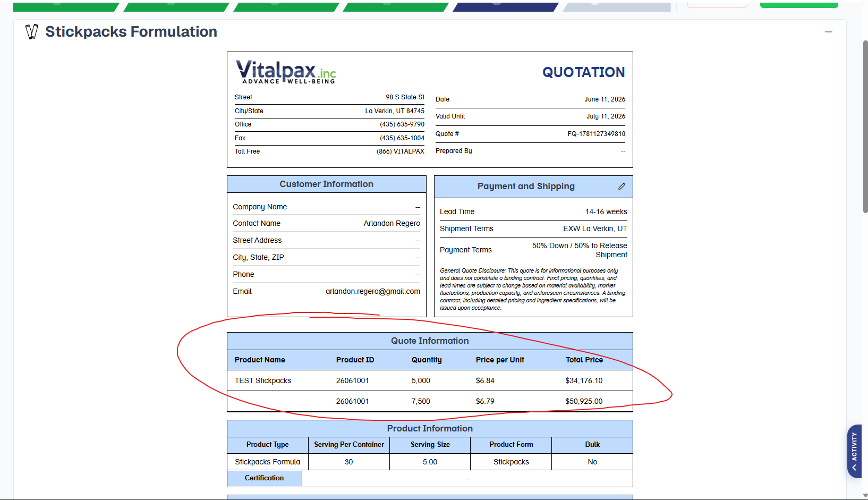The image size is (868, 500).
Task: Click Product Form value Stickpacks
Action: (511, 462)
